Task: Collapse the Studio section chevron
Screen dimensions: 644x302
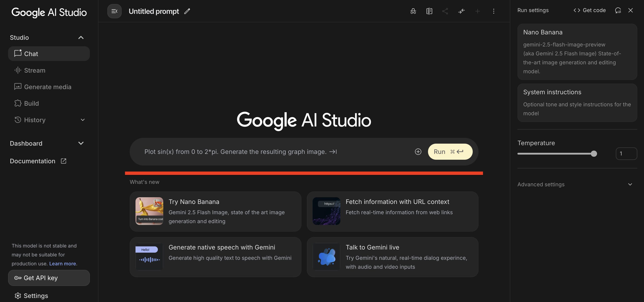Action: click(x=81, y=38)
